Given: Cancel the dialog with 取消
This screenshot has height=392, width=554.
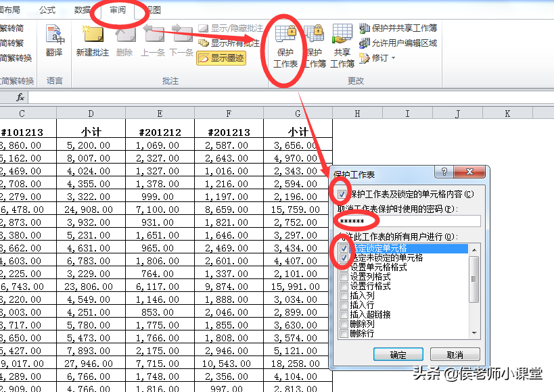Looking at the screenshot, I should tap(455, 355).
